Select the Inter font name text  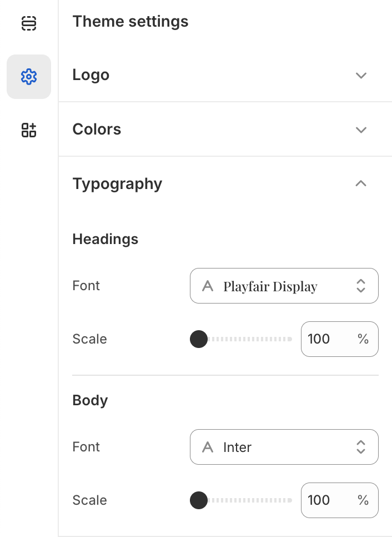click(x=237, y=447)
